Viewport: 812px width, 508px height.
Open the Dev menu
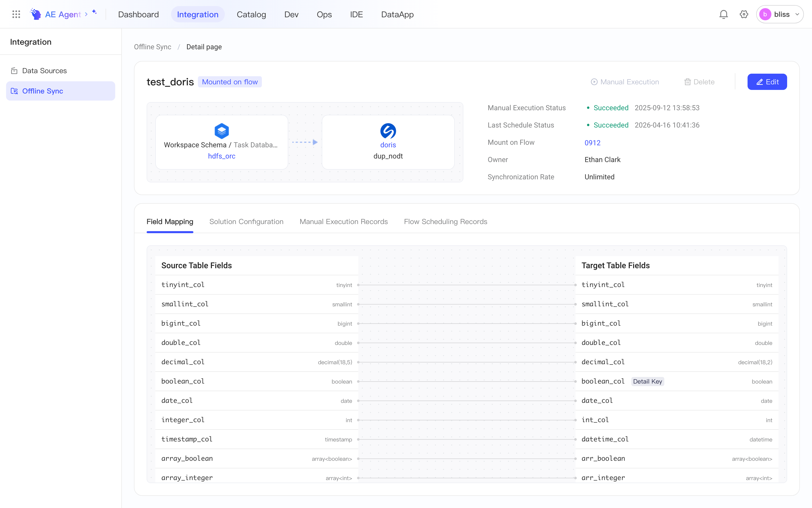point(291,14)
